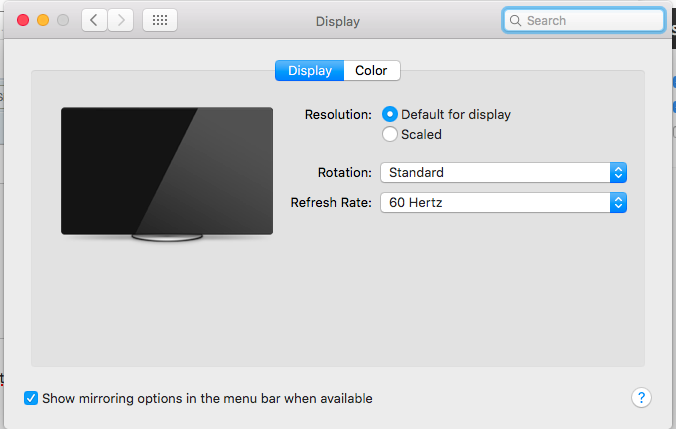Click the blue arrows on the Rotation popup
The width and height of the screenshot is (676, 429).
point(618,172)
